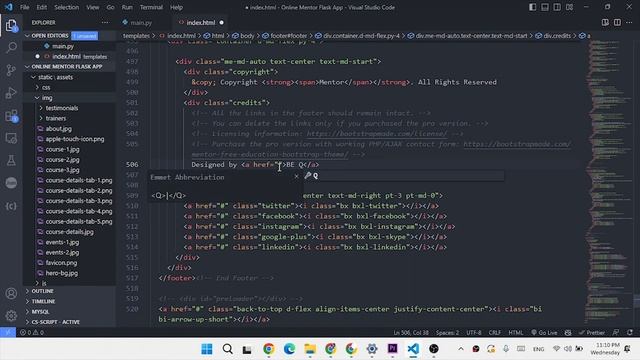
Task: Open editor More Actions ellipsis
Action: point(629,22)
